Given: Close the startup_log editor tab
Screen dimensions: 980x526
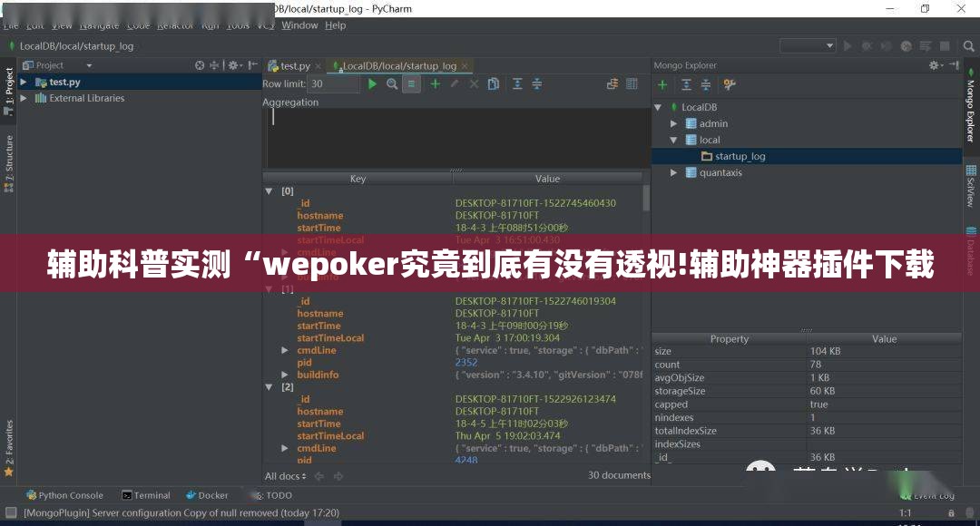Looking at the screenshot, I should (465, 66).
